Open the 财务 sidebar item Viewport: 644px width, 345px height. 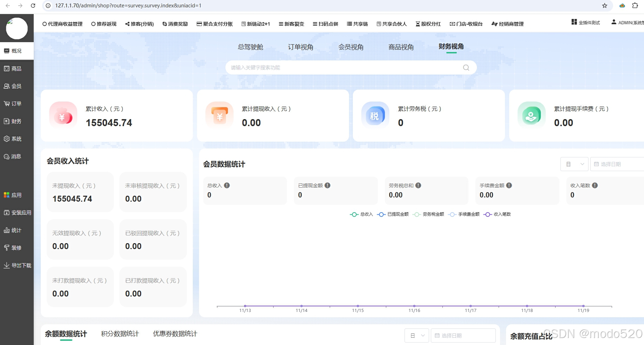point(17,121)
